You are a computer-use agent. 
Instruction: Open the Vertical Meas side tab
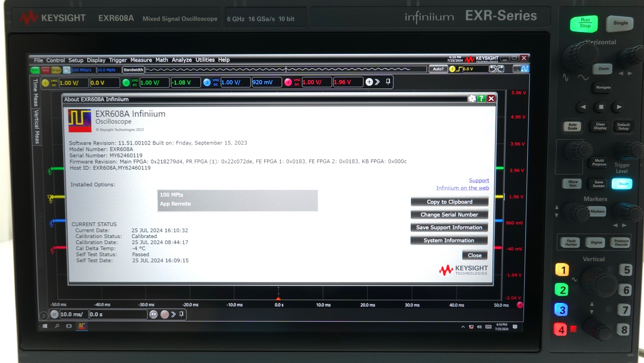point(36,127)
